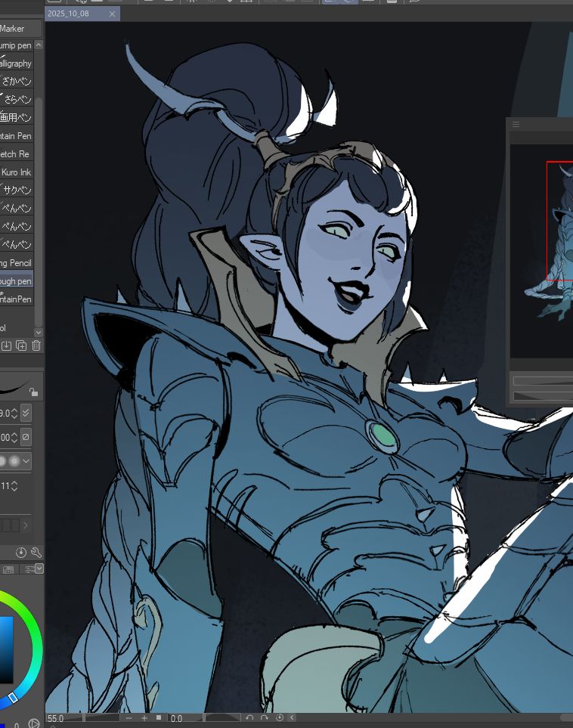Click the sub tool list scrollbar thumb
The width and height of the screenshot is (573, 728).
(x=39, y=211)
